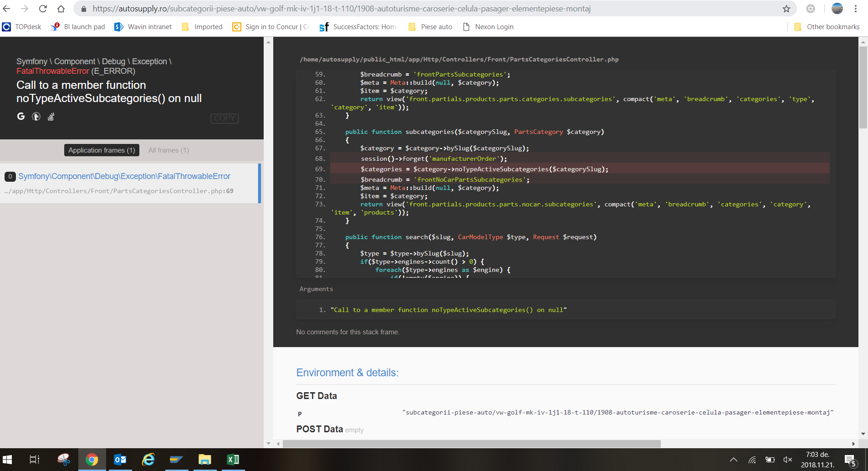Image resolution: width=868 pixels, height=471 pixels.
Task: Open Excel from the taskbar
Action: click(233, 460)
